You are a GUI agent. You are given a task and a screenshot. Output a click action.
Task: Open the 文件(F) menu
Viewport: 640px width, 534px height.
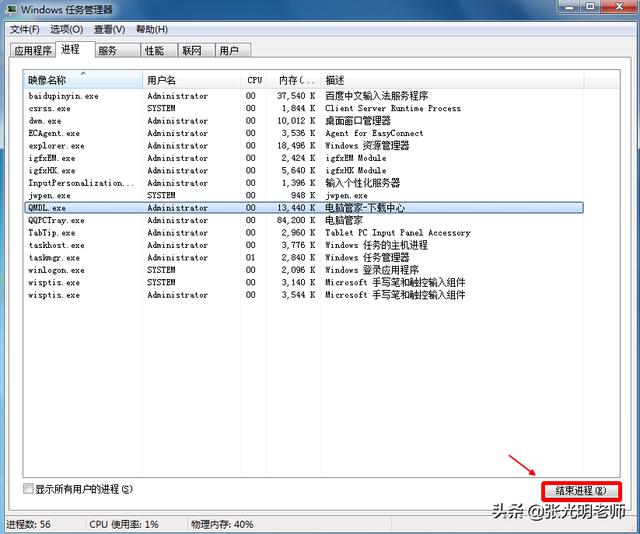tap(23, 30)
